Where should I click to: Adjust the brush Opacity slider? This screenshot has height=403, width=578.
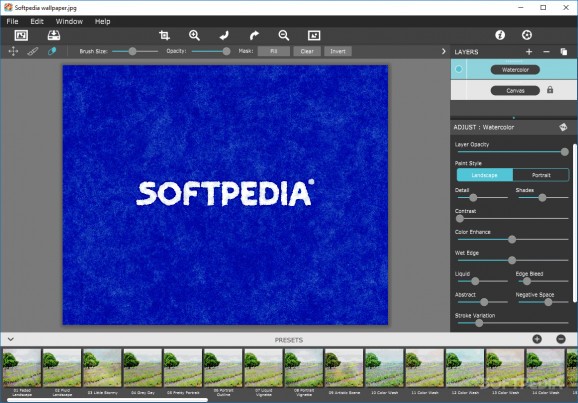[211, 51]
